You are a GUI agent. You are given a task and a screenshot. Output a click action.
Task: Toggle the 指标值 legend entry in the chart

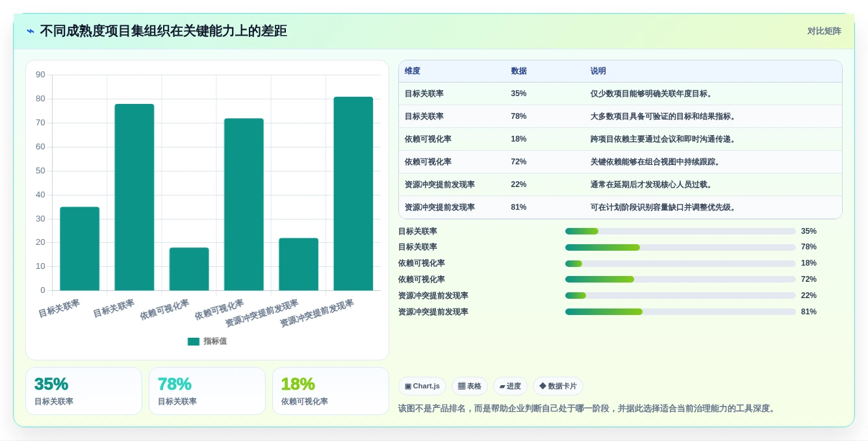(207, 341)
